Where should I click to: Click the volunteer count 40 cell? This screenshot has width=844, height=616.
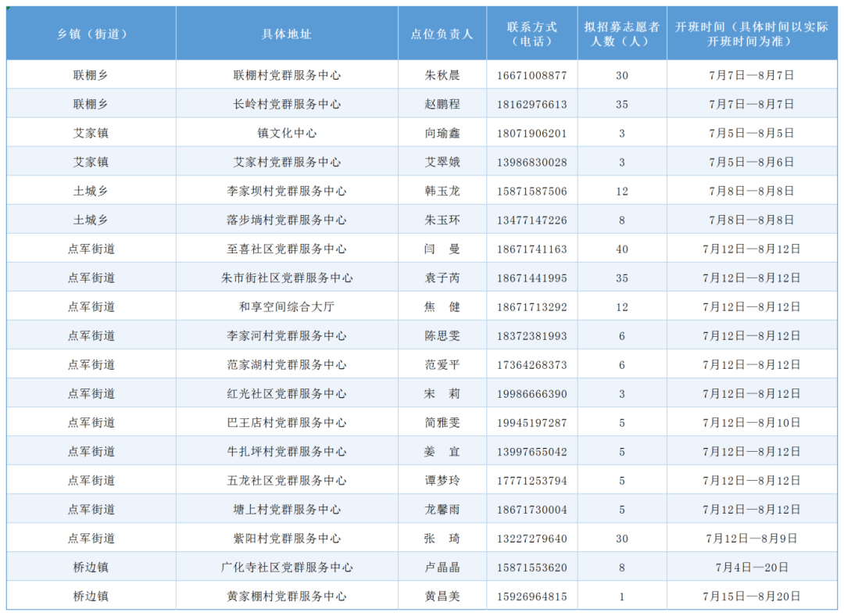[622, 248]
